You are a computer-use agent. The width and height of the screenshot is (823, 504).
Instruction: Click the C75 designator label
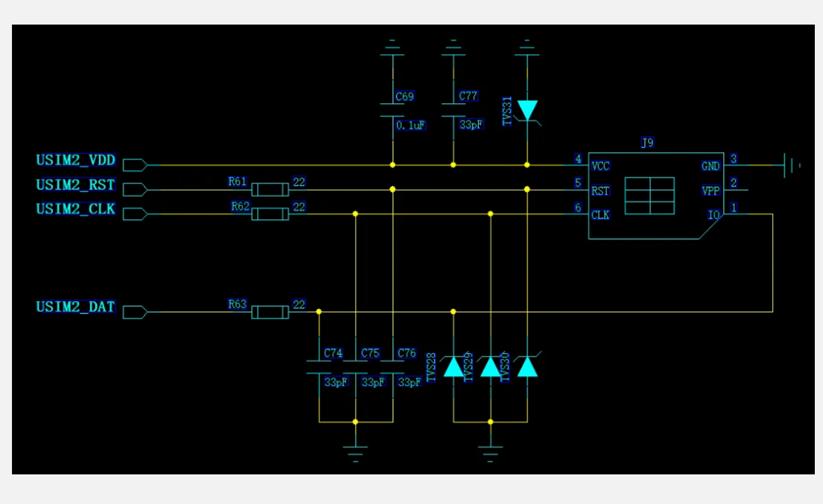pyautogui.click(x=371, y=353)
